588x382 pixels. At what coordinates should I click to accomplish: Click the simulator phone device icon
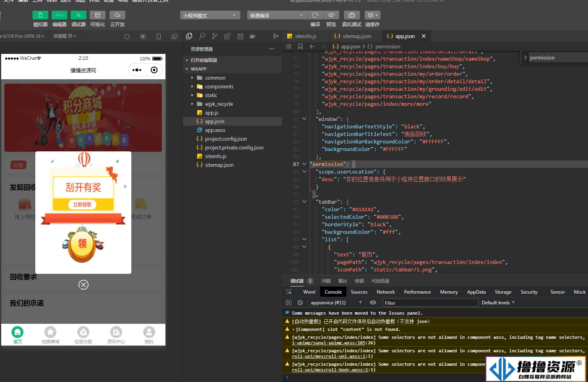coord(159,36)
